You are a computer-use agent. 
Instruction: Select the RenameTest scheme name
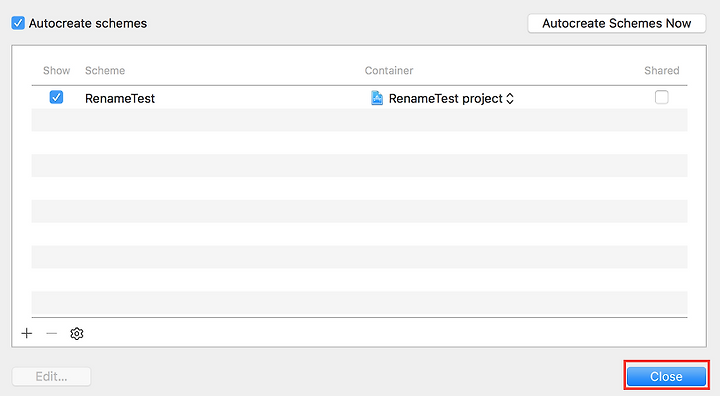pos(120,98)
